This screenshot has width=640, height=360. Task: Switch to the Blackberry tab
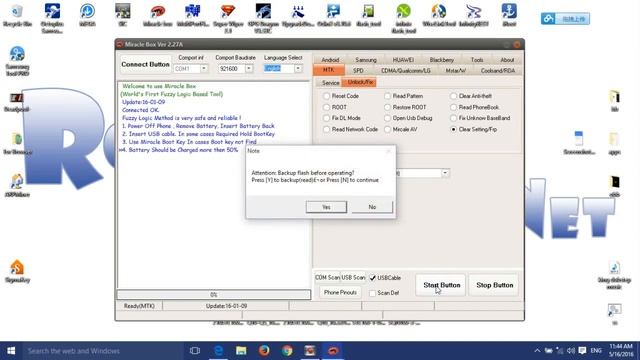pyautogui.click(x=442, y=60)
